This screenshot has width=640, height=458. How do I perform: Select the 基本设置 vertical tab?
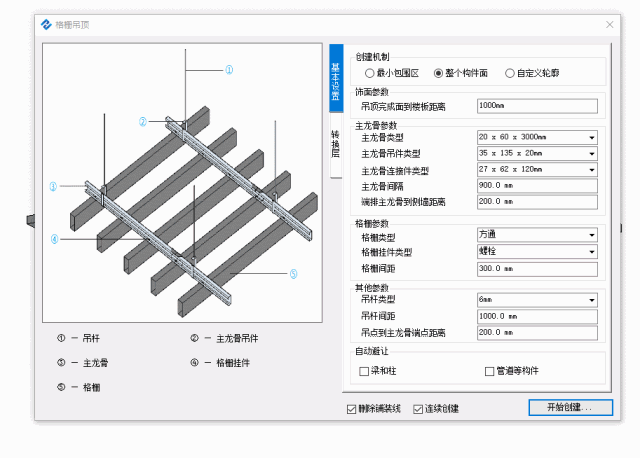[336, 82]
